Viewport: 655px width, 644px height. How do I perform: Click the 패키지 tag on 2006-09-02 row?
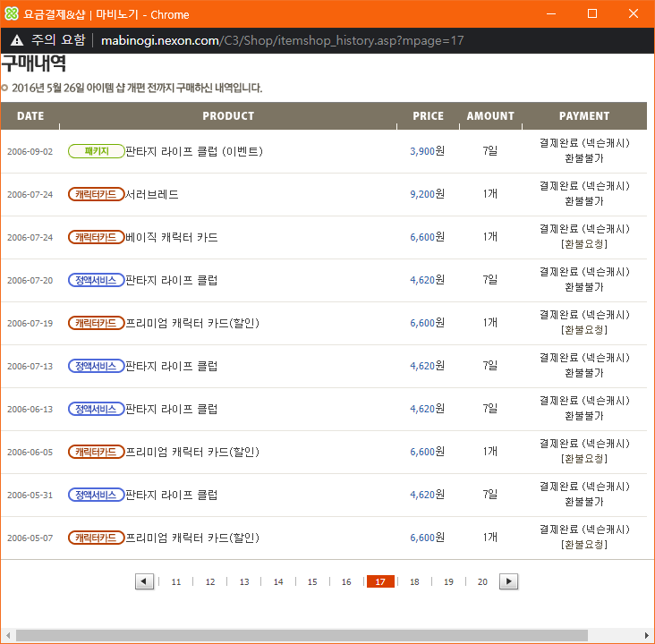tap(96, 151)
